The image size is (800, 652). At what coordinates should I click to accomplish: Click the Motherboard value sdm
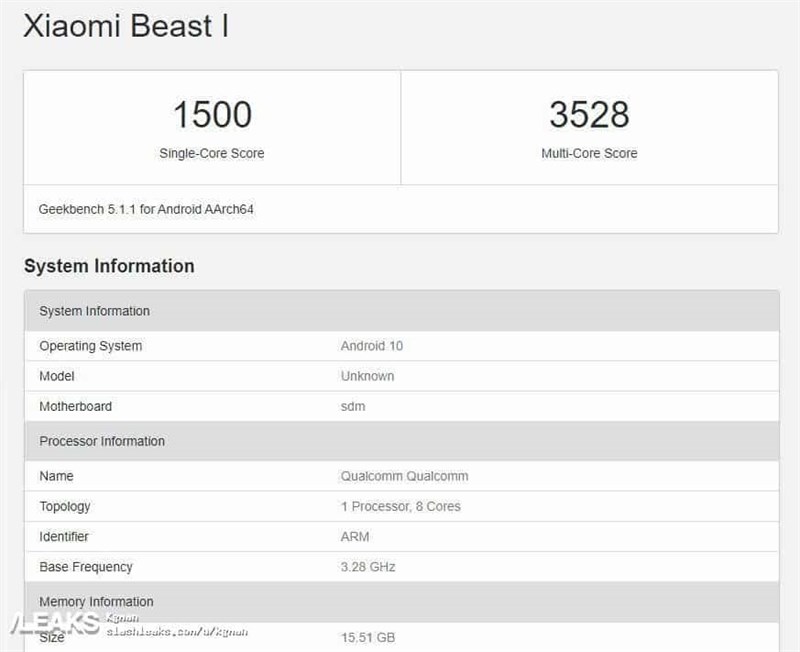(x=350, y=407)
